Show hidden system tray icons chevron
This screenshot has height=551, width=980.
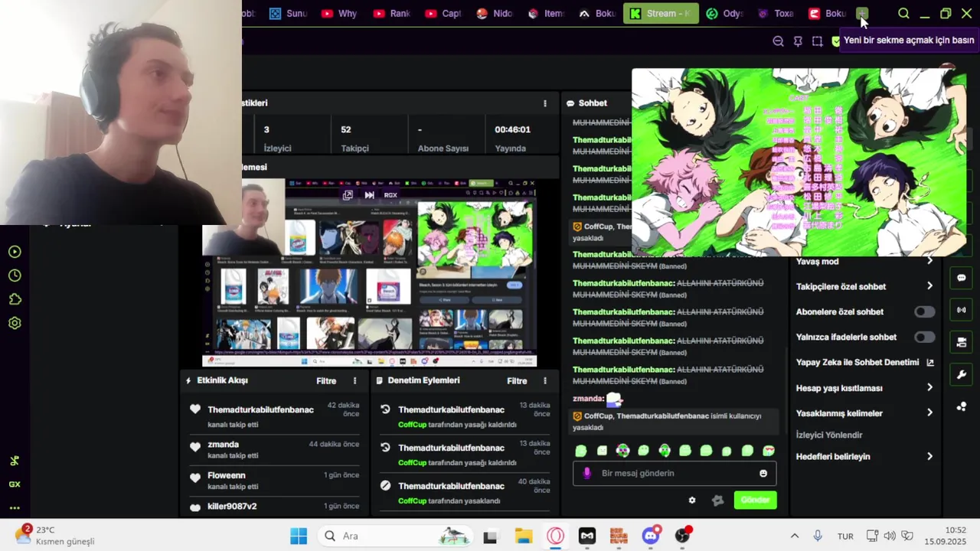pyautogui.click(x=795, y=536)
